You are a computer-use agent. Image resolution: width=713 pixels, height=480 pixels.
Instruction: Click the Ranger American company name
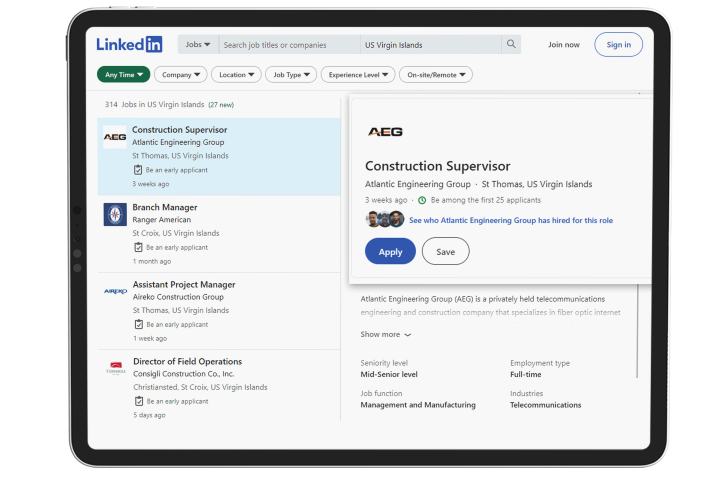[161, 220]
